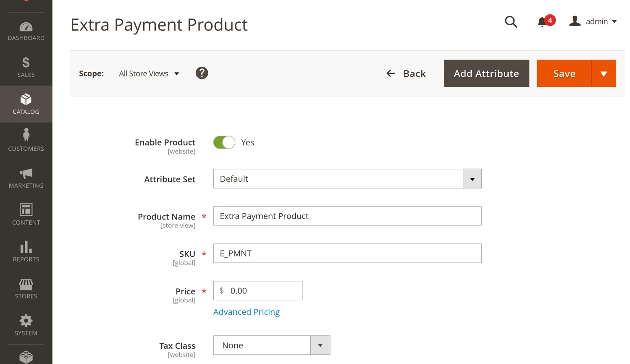Open the Dashboard section
This screenshot has width=630, height=364.
click(x=26, y=26)
